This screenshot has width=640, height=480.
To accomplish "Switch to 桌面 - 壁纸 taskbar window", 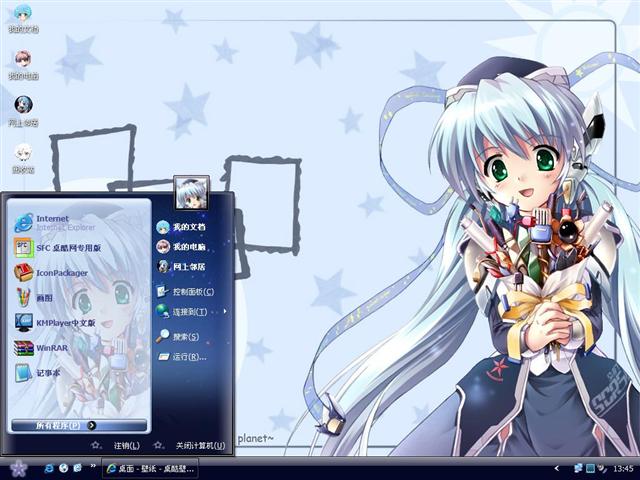I will pos(150,469).
